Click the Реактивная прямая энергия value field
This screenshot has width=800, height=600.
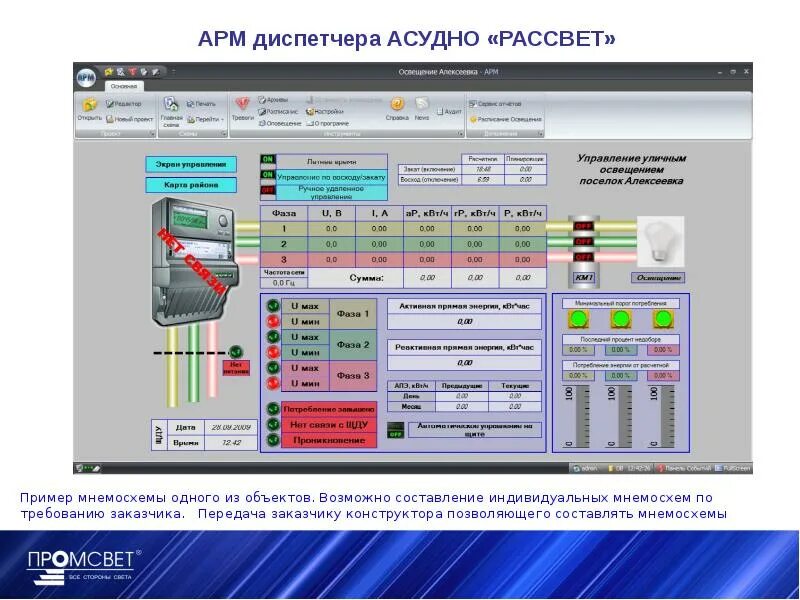point(464,363)
